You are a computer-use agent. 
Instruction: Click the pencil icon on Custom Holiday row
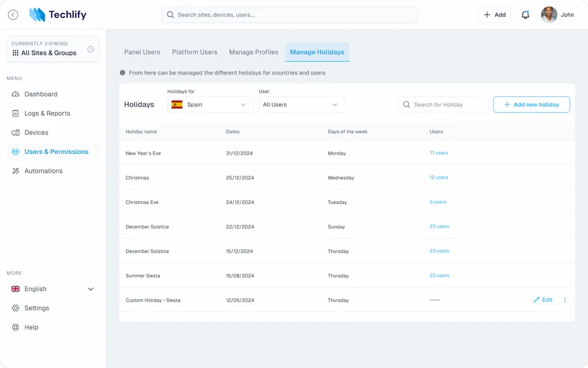click(537, 300)
